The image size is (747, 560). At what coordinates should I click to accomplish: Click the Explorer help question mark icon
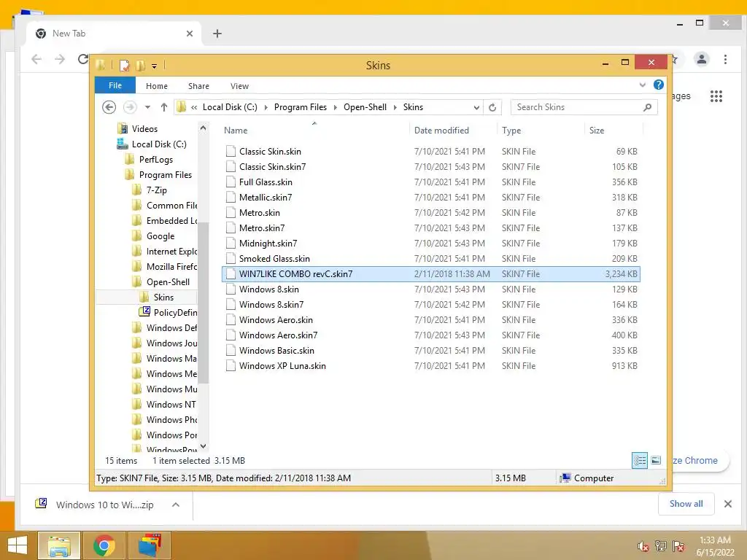tap(659, 85)
